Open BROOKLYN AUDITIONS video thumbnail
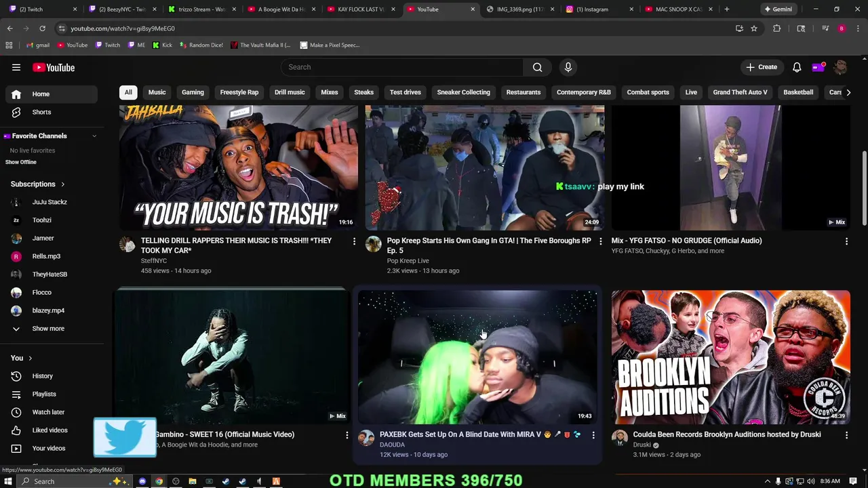868x488 pixels. (x=730, y=357)
